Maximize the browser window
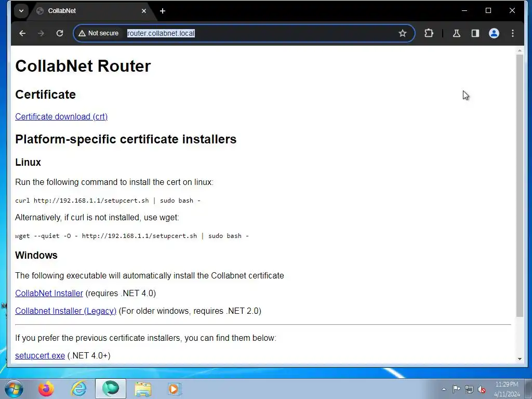This screenshot has height=399, width=532. tap(488, 11)
